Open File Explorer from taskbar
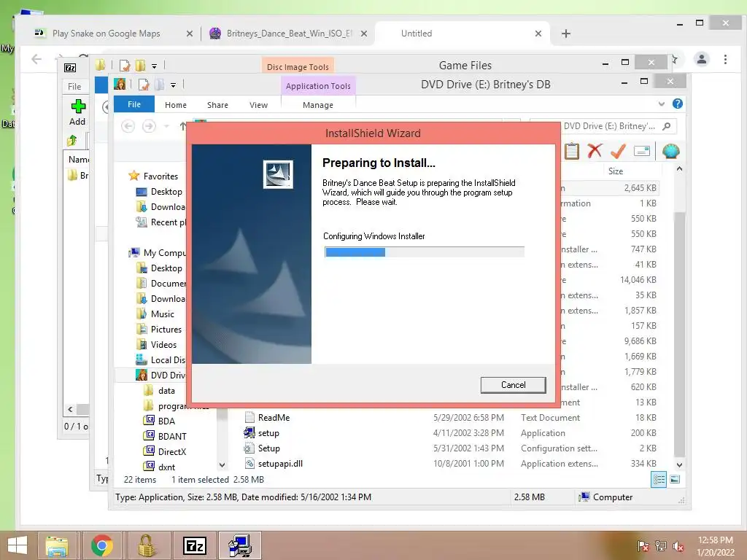The width and height of the screenshot is (747, 560). tap(57, 545)
